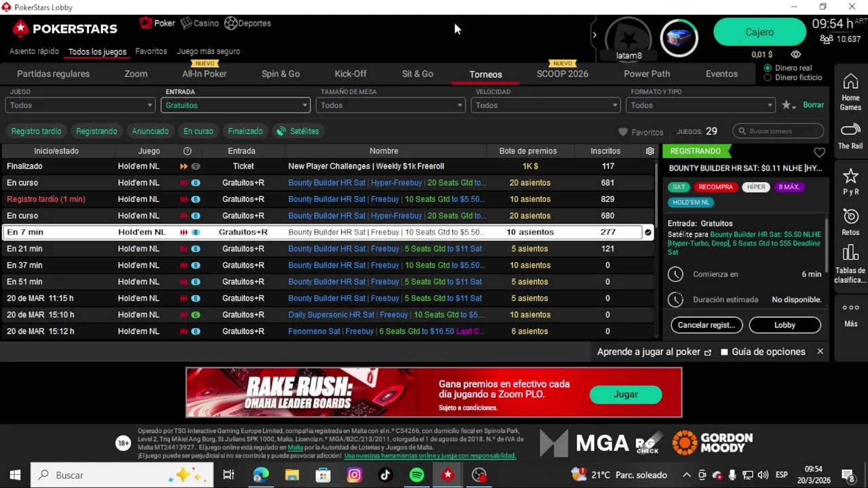Save filter with star icon
868x488 pixels.
tap(788, 105)
